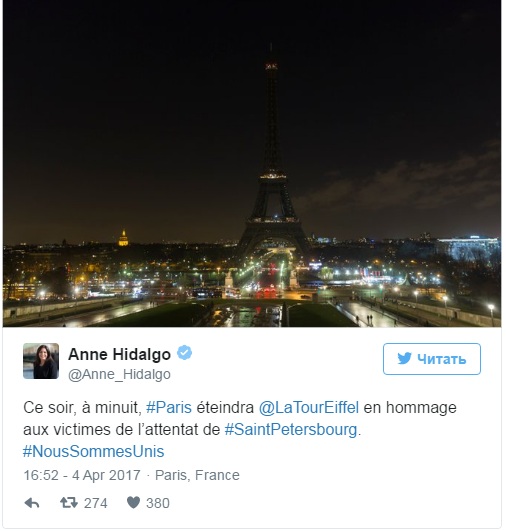
Task: Click the Paris, France location link
Action: click(197, 475)
